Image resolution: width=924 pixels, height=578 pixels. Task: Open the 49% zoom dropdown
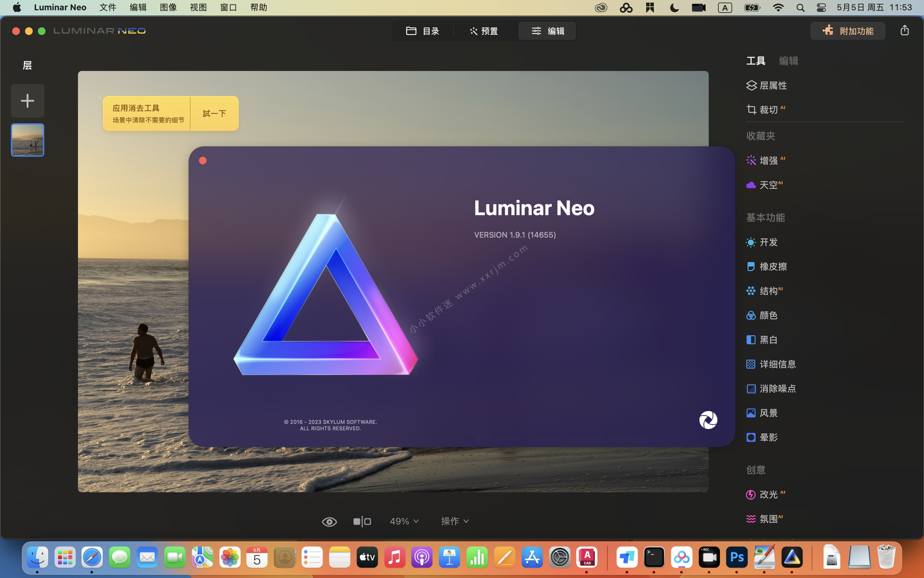404,521
